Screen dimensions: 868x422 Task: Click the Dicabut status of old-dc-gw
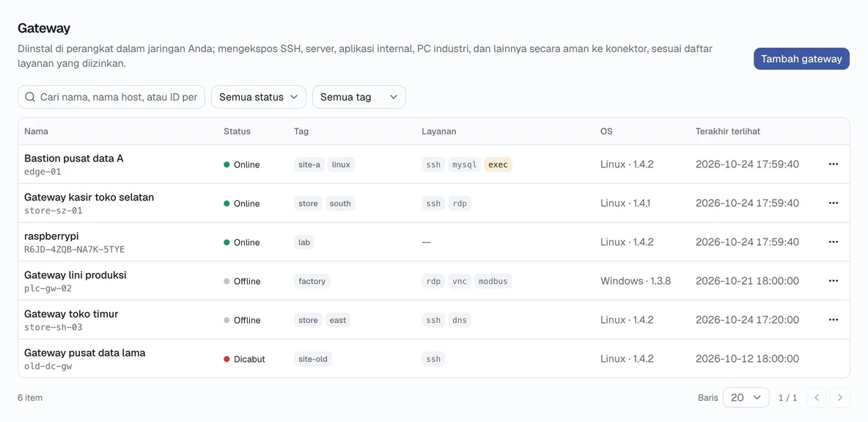coord(244,359)
